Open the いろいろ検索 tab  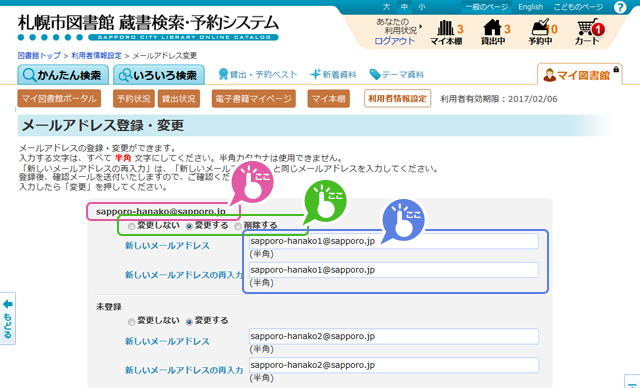click(x=159, y=75)
